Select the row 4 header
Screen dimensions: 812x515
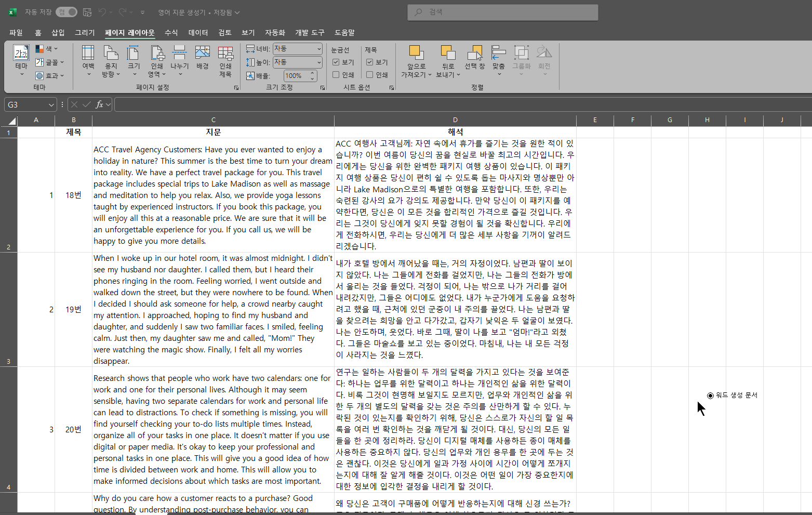pos(9,430)
